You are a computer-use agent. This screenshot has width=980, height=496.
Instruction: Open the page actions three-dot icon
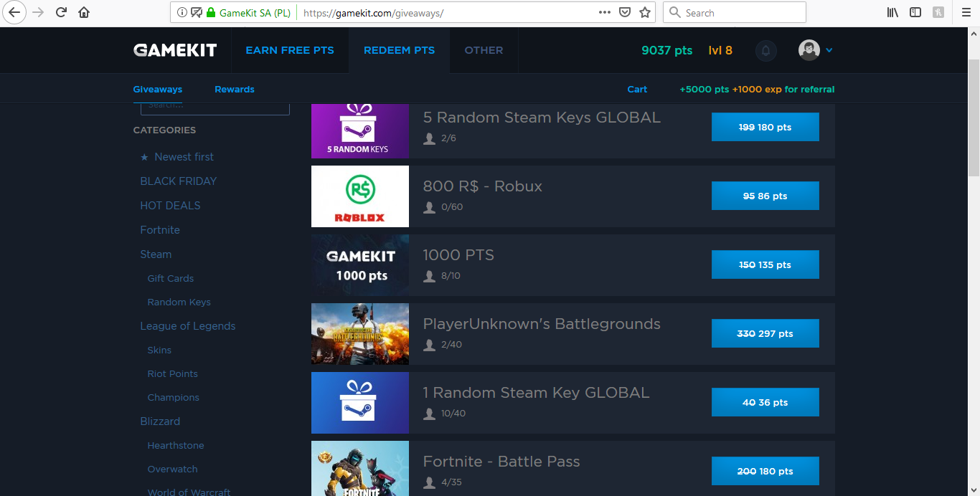[x=605, y=12]
